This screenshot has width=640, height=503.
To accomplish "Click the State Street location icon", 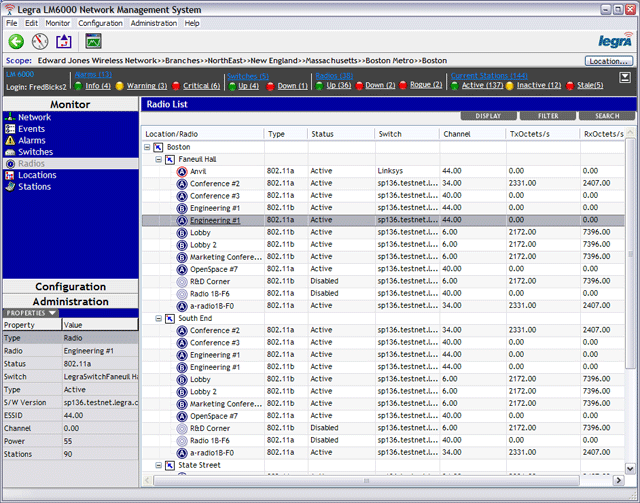I will coord(170,465).
